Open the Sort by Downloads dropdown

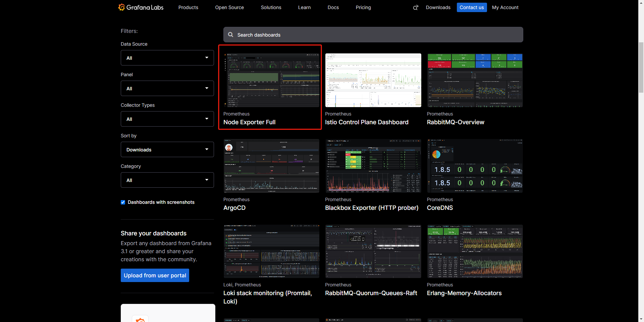pyautogui.click(x=167, y=149)
